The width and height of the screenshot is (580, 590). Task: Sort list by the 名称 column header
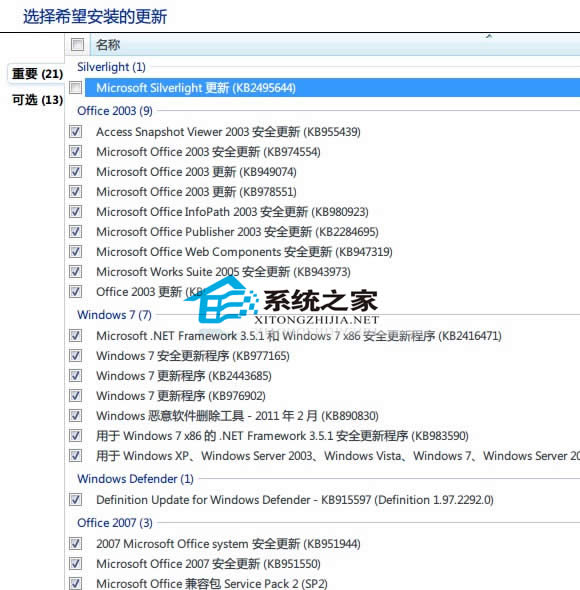tap(335, 45)
